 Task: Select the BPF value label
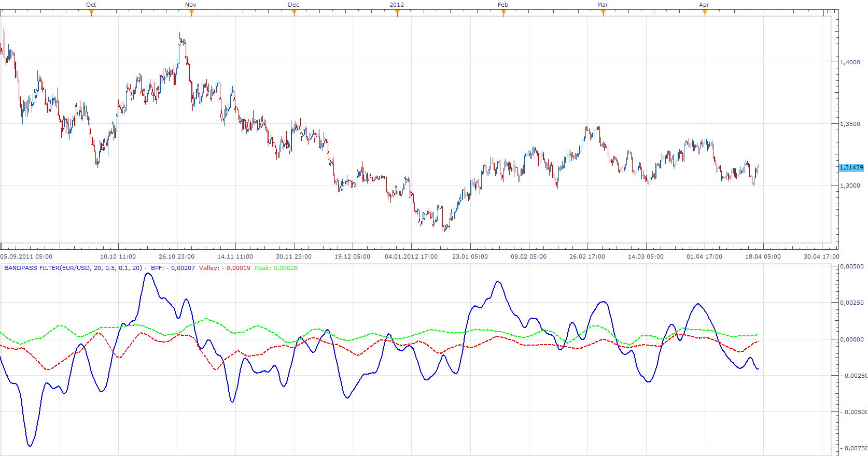coord(173,268)
